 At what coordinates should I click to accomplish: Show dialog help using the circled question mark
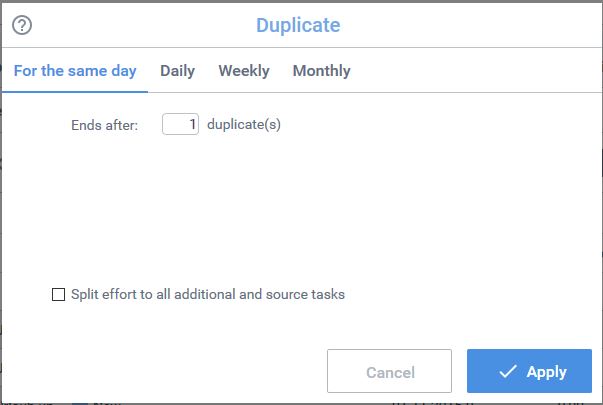[x=22, y=25]
